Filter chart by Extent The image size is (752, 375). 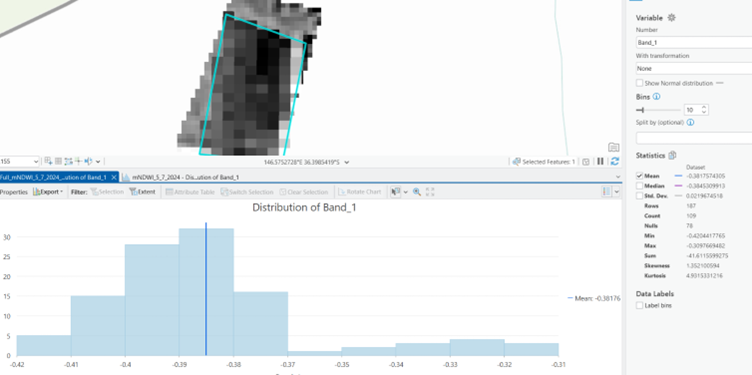(x=142, y=192)
